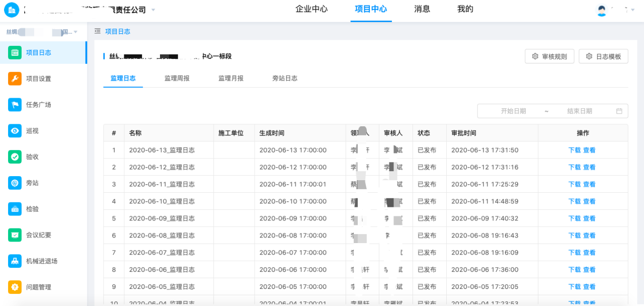Image resolution: width=644 pixels, height=306 pixels.
Task: Download the 2020-06-07 log
Action: tap(575, 253)
